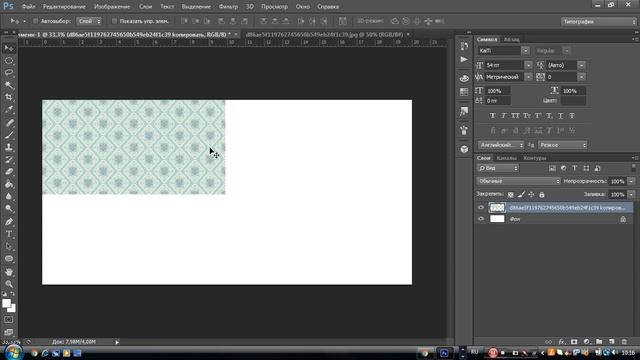Select the Brush tool

click(x=9, y=135)
